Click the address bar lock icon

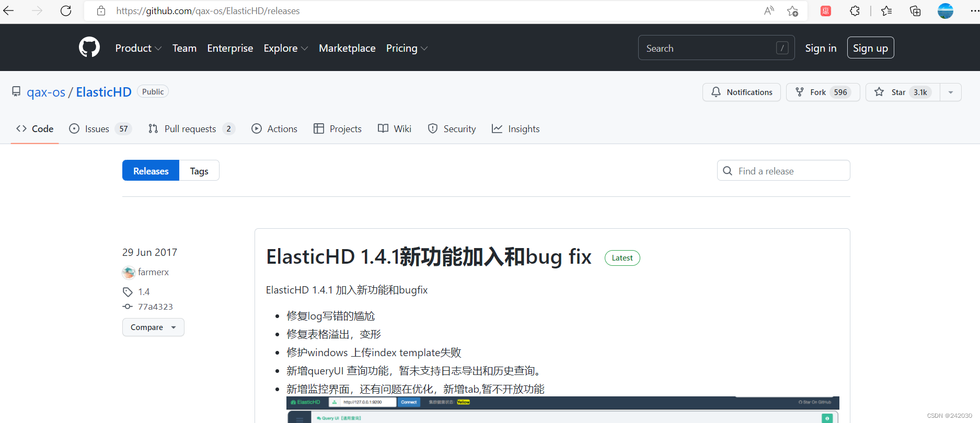(x=101, y=11)
